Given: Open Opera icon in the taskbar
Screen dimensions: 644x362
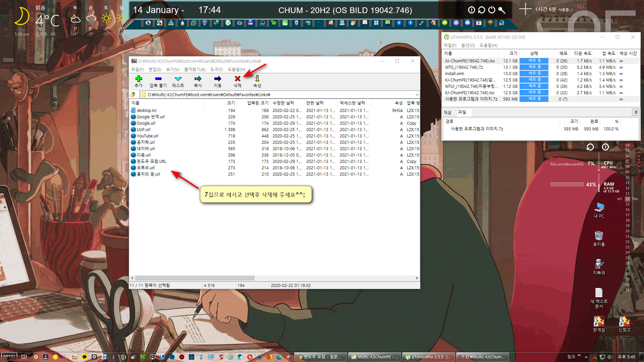Looking at the screenshot, I should click(x=250, y=357).
